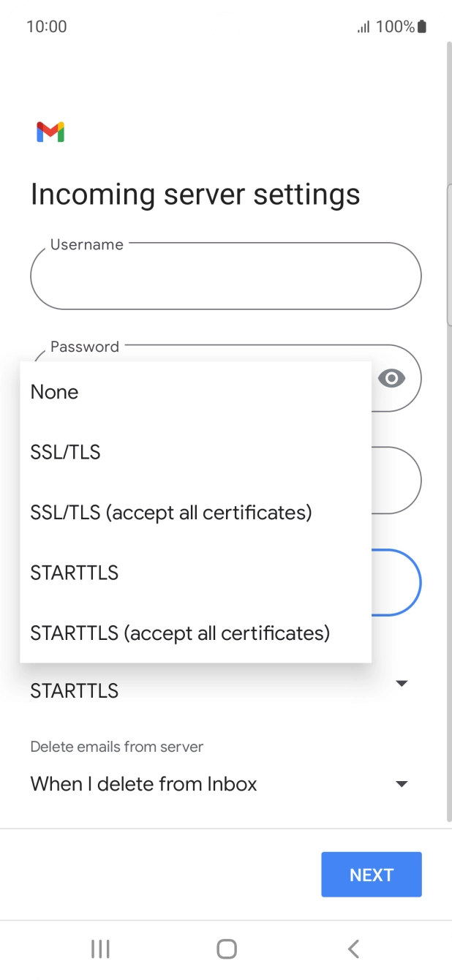Tap the battery status icon
The width and height of the screenshot is (452, 980).
click(x=422, y=27)
